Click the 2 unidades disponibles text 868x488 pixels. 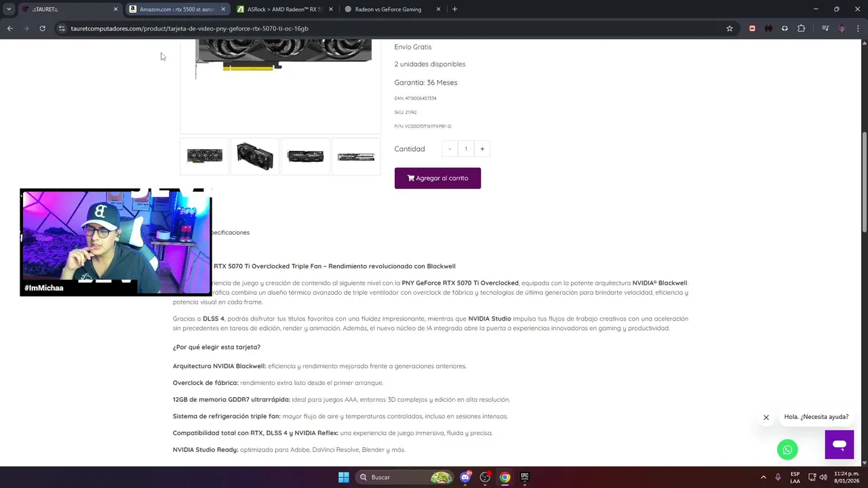430,64
